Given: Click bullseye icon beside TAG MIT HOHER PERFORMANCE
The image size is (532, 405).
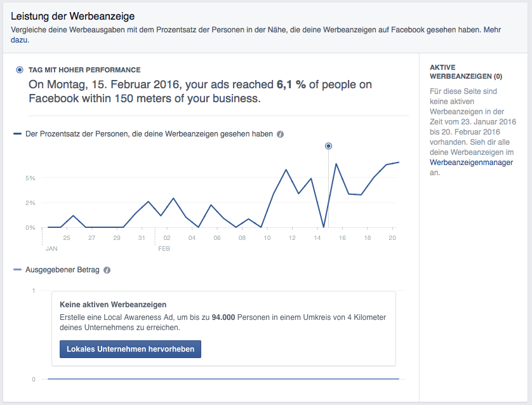Looking at the screenshot, I should pyautogui.click(x=20, y=70).
